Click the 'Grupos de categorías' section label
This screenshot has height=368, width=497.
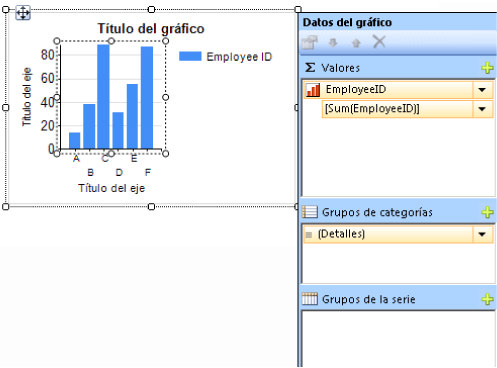coord(377,212)
